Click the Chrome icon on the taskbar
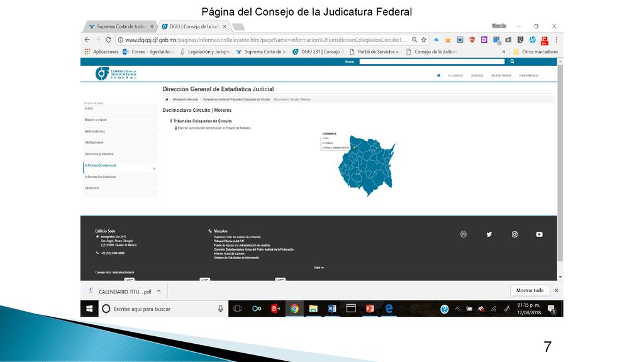 [294, 309]
